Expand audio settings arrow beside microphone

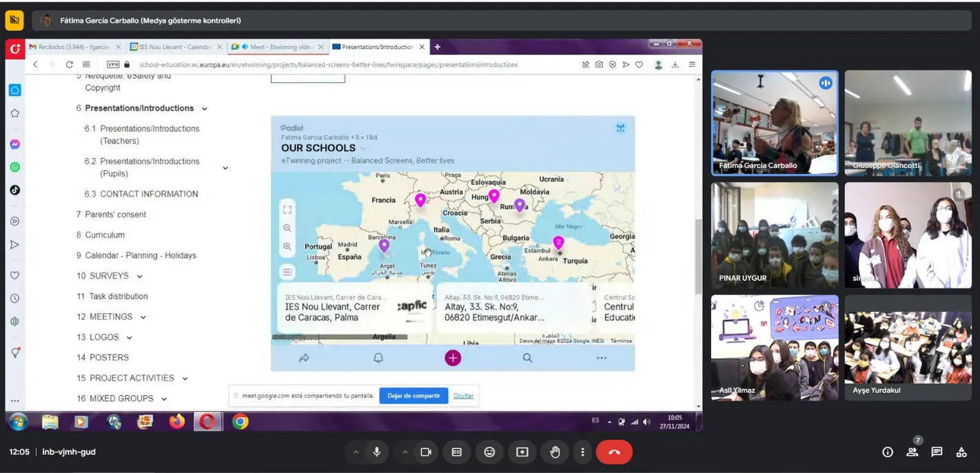(356, 452)
